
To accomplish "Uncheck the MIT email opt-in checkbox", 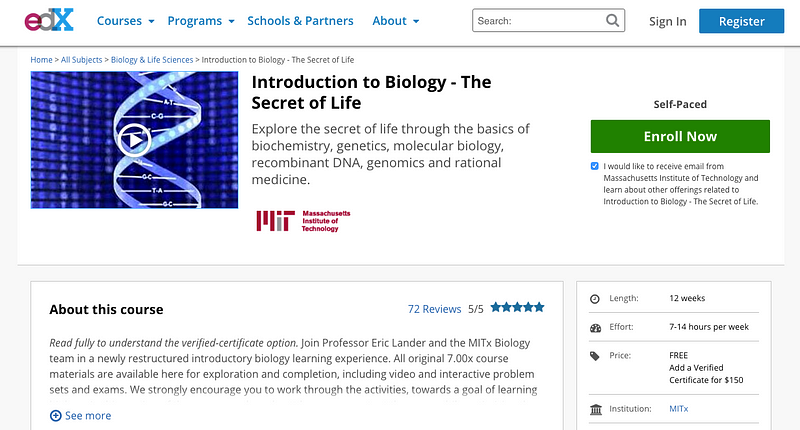I will point(594,166).
